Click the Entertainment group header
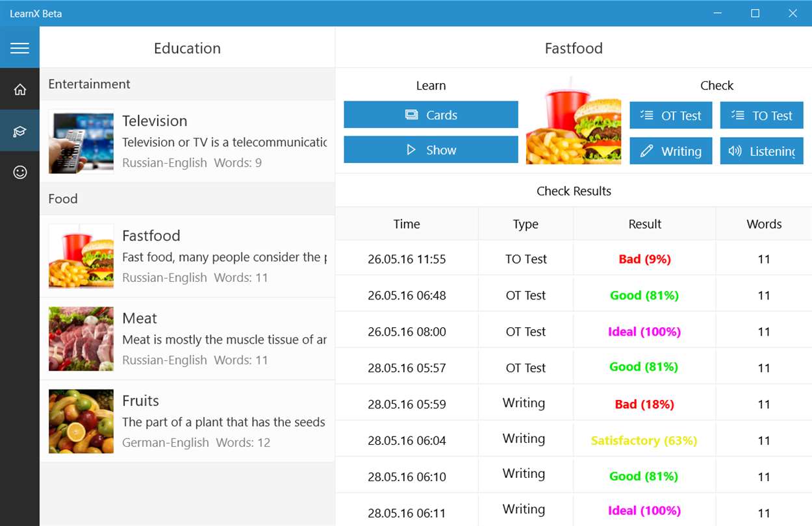The image size is (812, 526). tap(187, 84)
